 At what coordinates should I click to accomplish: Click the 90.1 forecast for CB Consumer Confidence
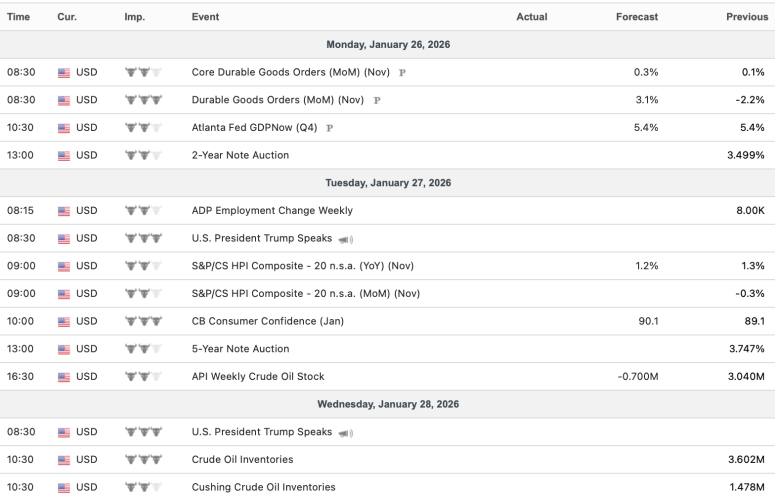648,321
